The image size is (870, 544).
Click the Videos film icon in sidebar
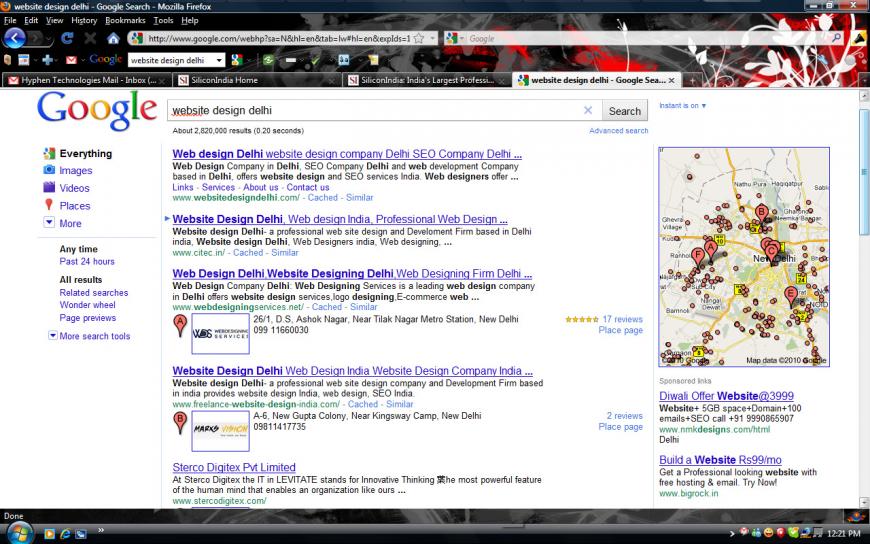tap(49, 187)
